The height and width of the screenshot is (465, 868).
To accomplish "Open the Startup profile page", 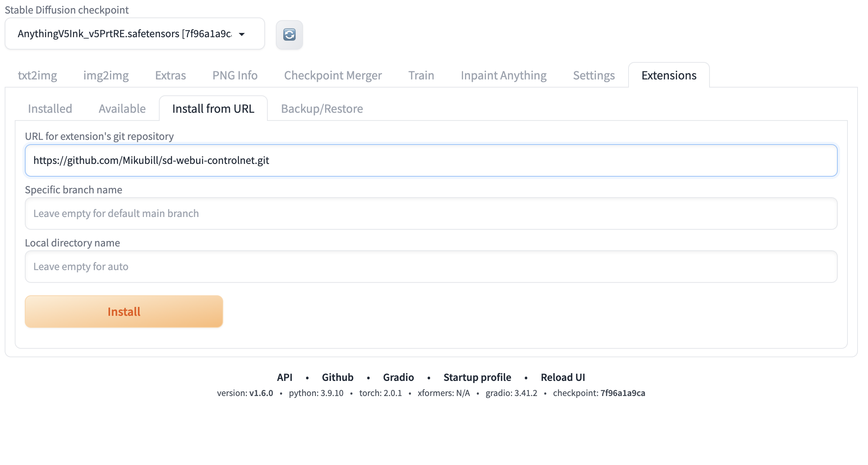I will 477,377.
